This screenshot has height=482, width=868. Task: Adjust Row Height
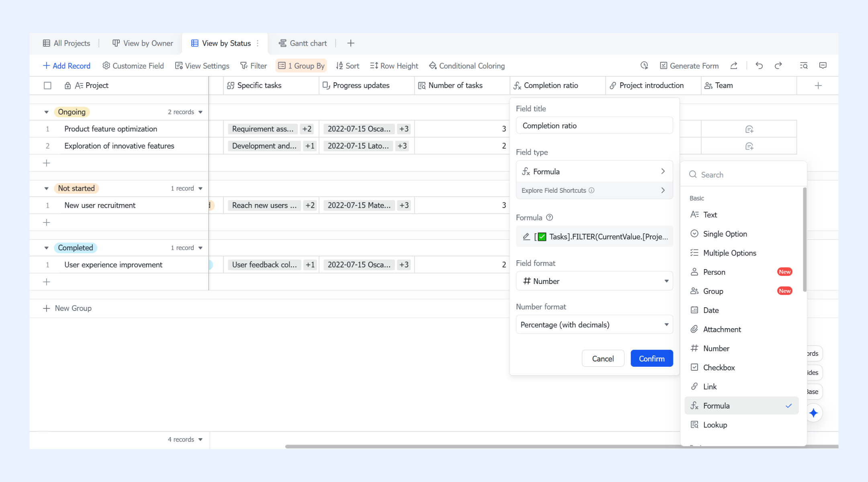(x=394, y=65)
